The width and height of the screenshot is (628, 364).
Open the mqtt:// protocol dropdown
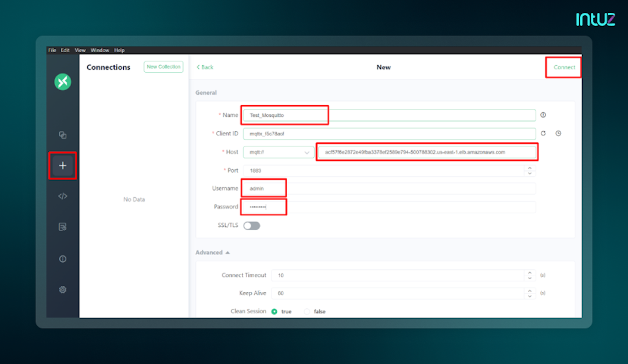coord(279,152)
